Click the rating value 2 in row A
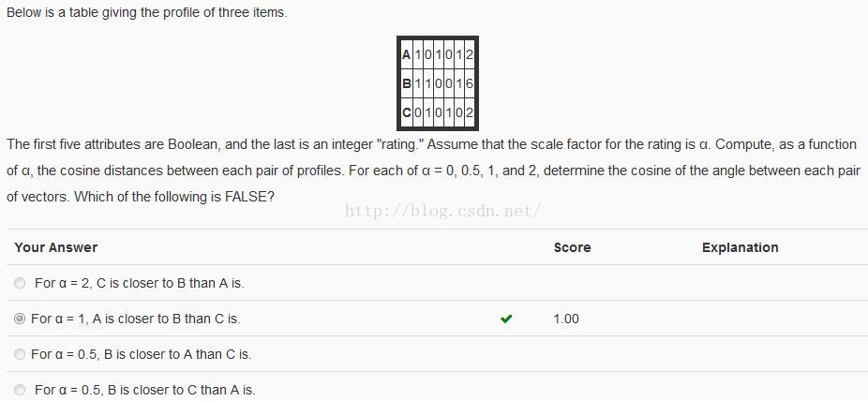This screenshot has height=401, width=868. point(470,54)
